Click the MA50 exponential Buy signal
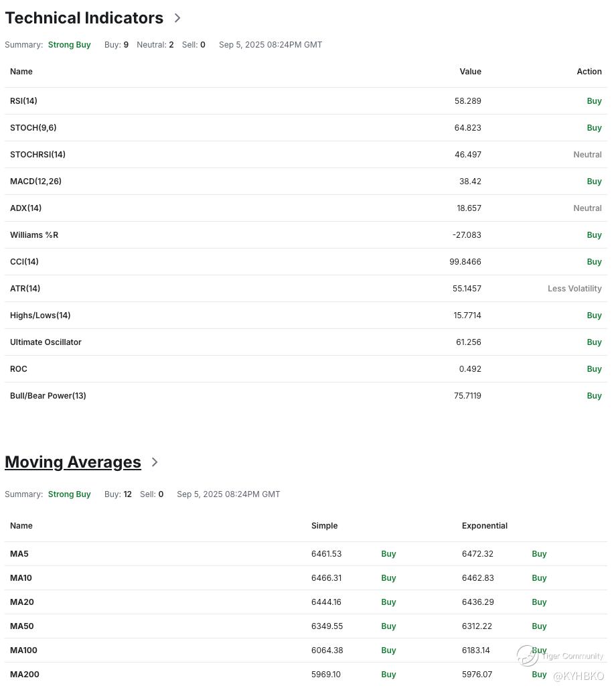 pyautogui.click(x=539, y=626)
